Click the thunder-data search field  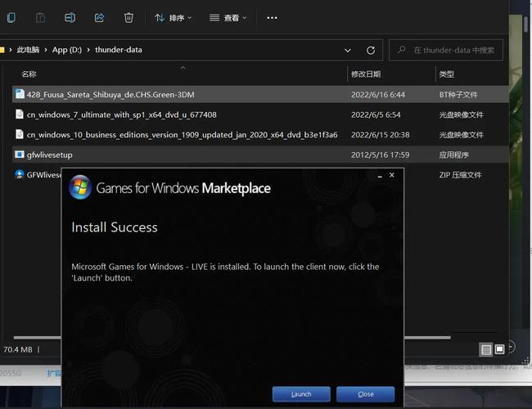(x=446, y=50)
